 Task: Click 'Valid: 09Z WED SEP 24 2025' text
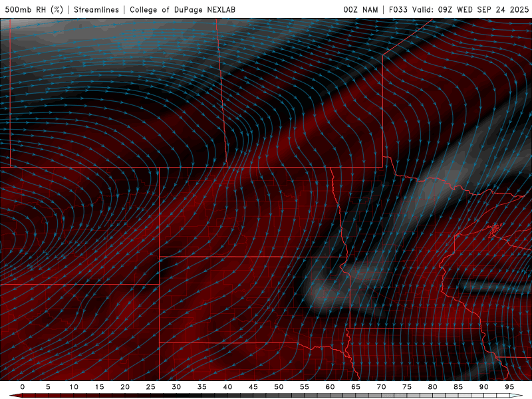(470, 10)
